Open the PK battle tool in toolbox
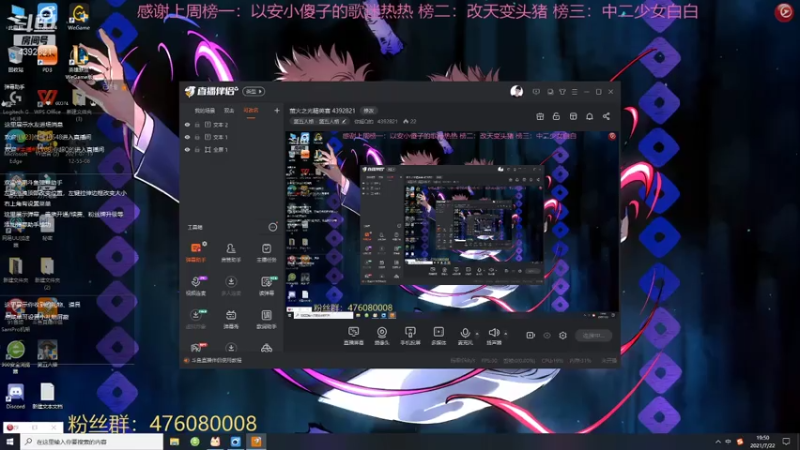The height and width of the screenshot is (450, 800). (196, 348)
